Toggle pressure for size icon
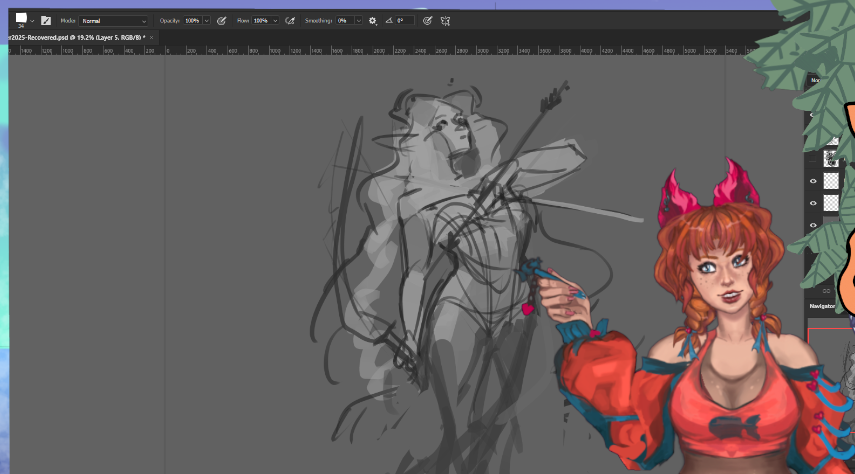The image size is (855, 474). pyautogui.click(x=428, y=21)
